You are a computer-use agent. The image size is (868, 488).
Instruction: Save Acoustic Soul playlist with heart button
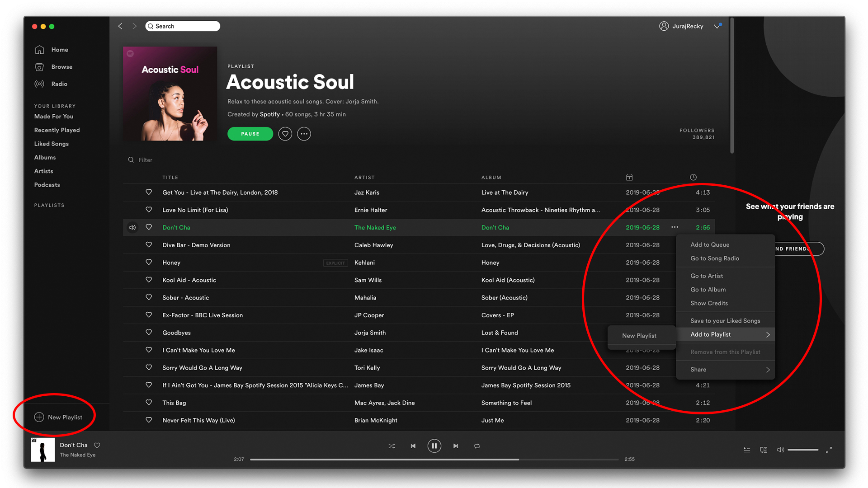(285, 134)
